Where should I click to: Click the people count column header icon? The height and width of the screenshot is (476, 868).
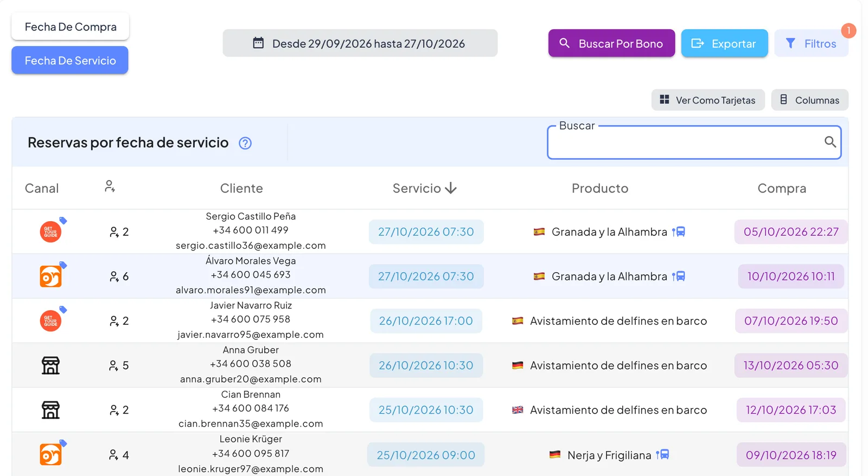click(x=110, y=186)
